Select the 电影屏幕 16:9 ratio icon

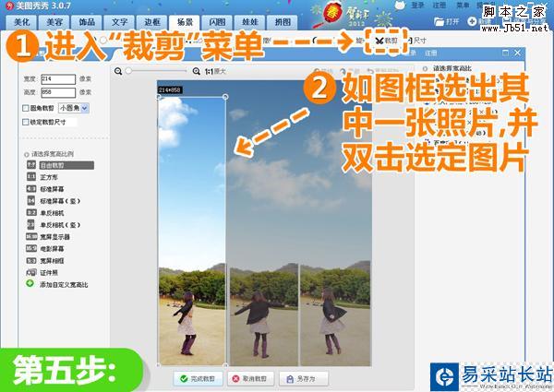(31, 248)
